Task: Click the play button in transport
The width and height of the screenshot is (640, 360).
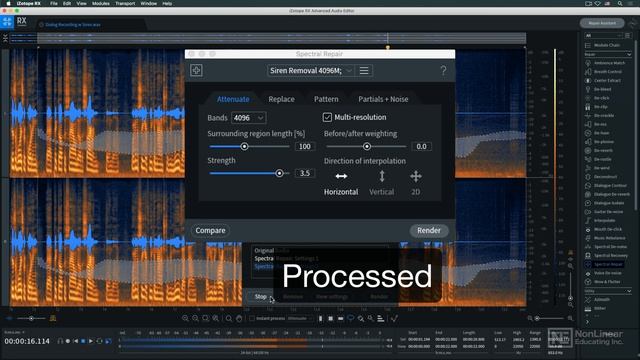Action: click(91, 341)
